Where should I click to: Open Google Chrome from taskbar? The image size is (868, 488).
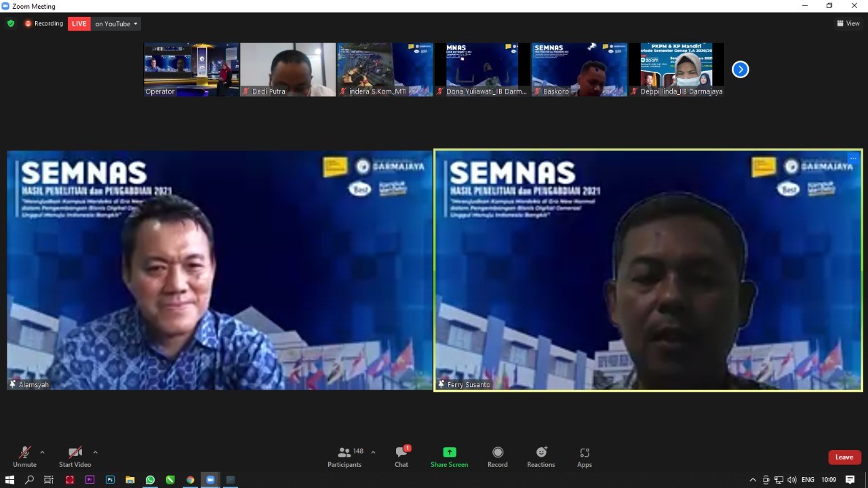pyautogui.click(x=191, y=480)
